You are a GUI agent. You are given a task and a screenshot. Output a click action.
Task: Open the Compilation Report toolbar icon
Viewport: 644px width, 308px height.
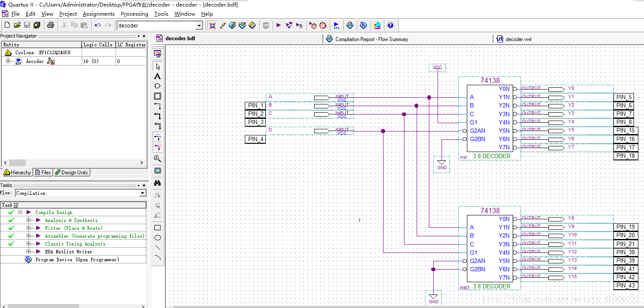[x=350, y=25]
